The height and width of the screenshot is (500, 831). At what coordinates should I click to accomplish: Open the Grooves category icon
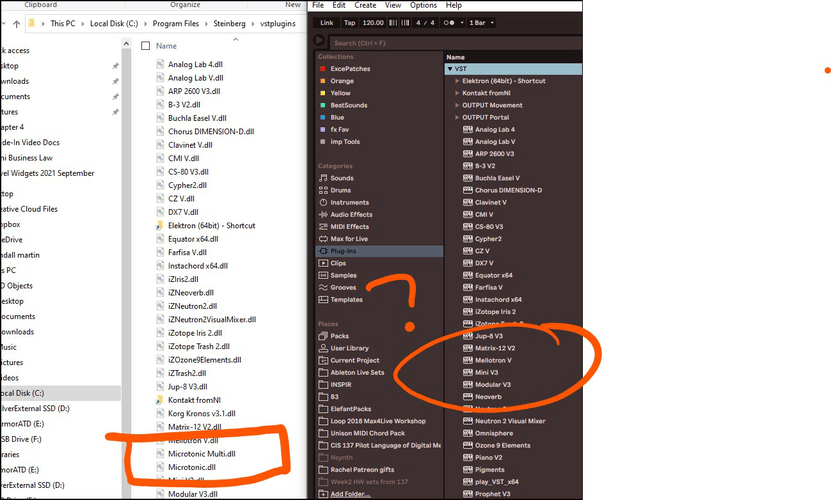[323, 287]
